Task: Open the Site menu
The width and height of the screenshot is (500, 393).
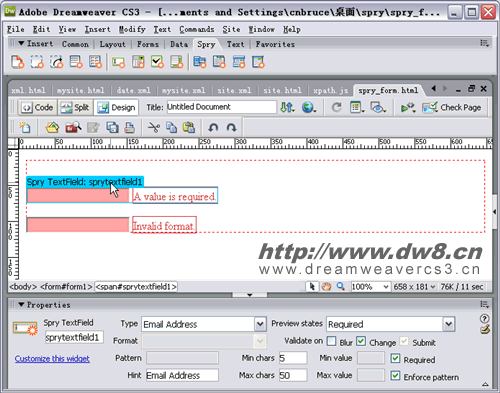Action: click(231, 29)
